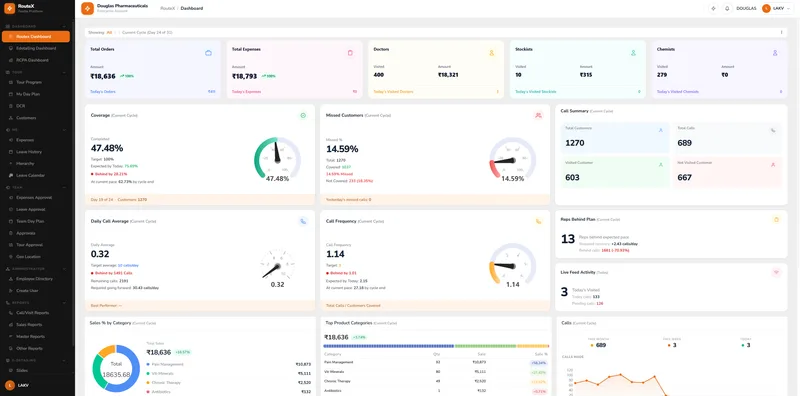Click the Stockists card person icon

point(633,53)
